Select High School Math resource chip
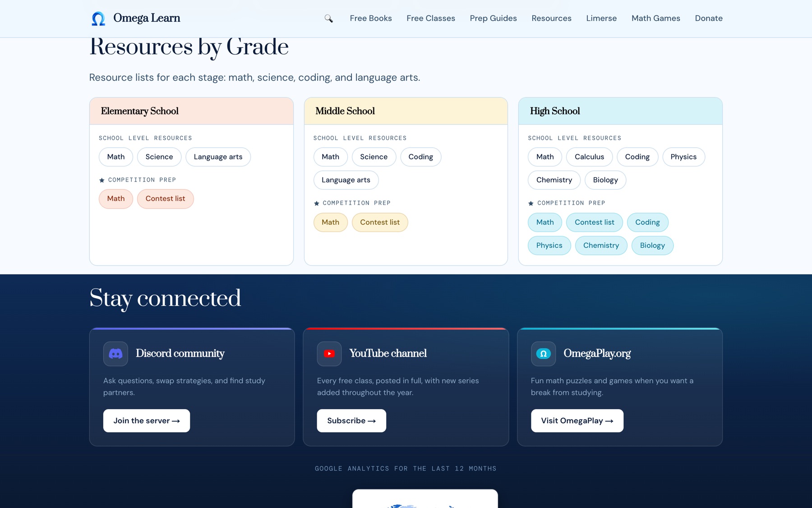The width and height of the screenshot is (812, 508). [545, 157]
